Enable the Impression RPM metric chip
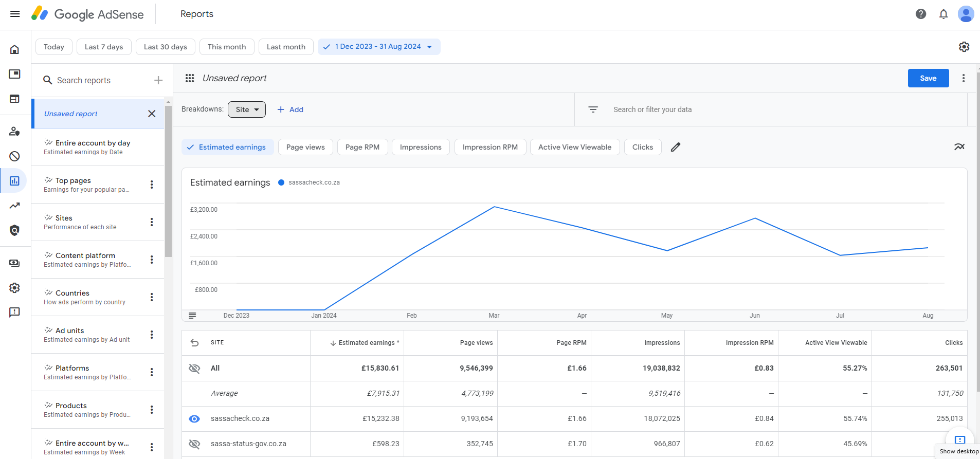This screenshot has height=459, width=980. [x=490, y=147]
